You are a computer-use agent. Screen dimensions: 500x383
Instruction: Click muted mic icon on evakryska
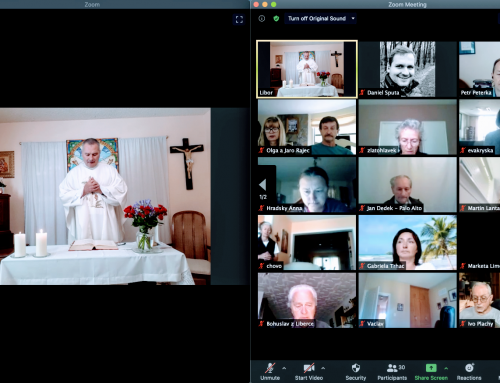tap(463, 150)
